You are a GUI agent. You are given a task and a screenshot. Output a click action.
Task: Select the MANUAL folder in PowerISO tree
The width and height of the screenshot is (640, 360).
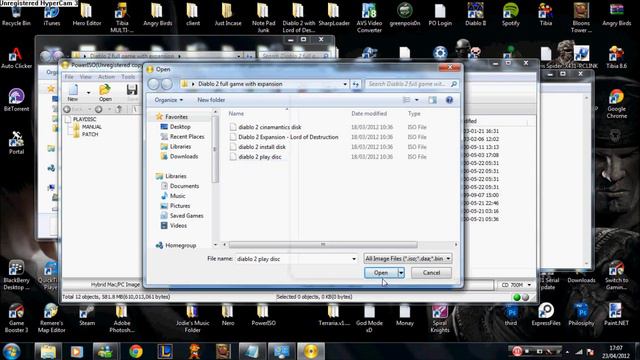[x=91, y=127]
